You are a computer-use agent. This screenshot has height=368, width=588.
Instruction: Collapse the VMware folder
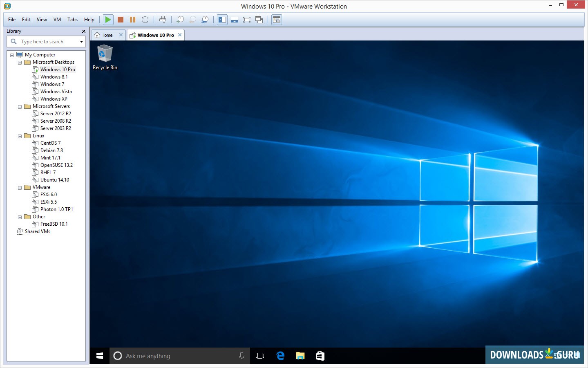(x=20, y=188)
